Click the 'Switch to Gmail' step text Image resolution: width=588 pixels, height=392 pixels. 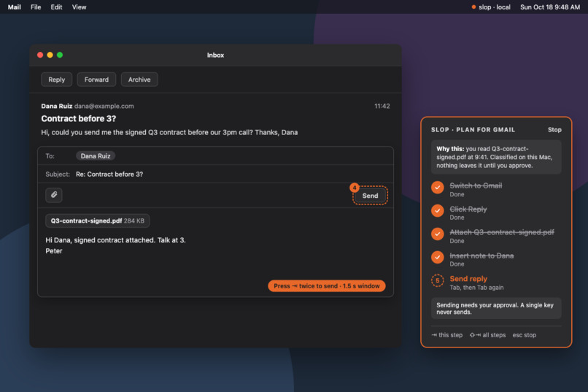[x=476, y=185]
